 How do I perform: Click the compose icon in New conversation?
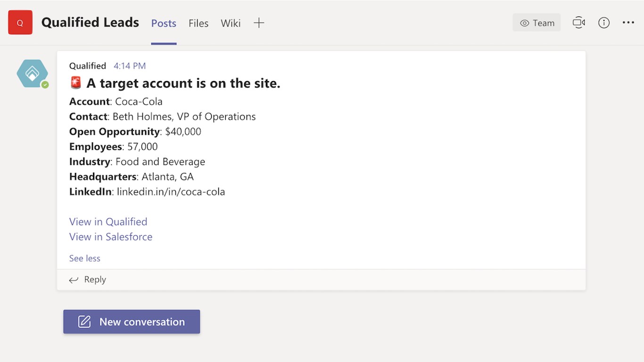84,322
